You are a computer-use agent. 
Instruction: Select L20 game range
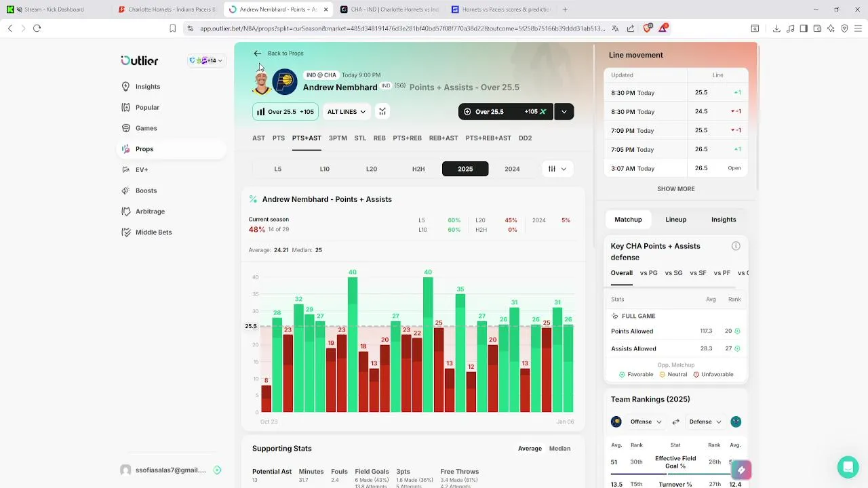click(x=372, y=169)
